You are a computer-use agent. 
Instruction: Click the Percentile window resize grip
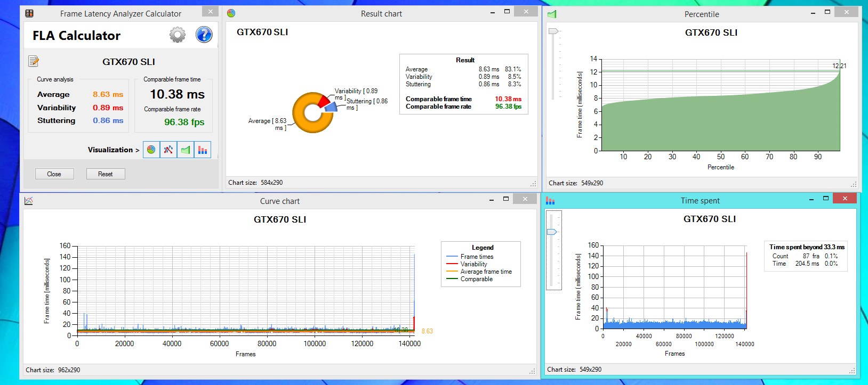(854, 184)
